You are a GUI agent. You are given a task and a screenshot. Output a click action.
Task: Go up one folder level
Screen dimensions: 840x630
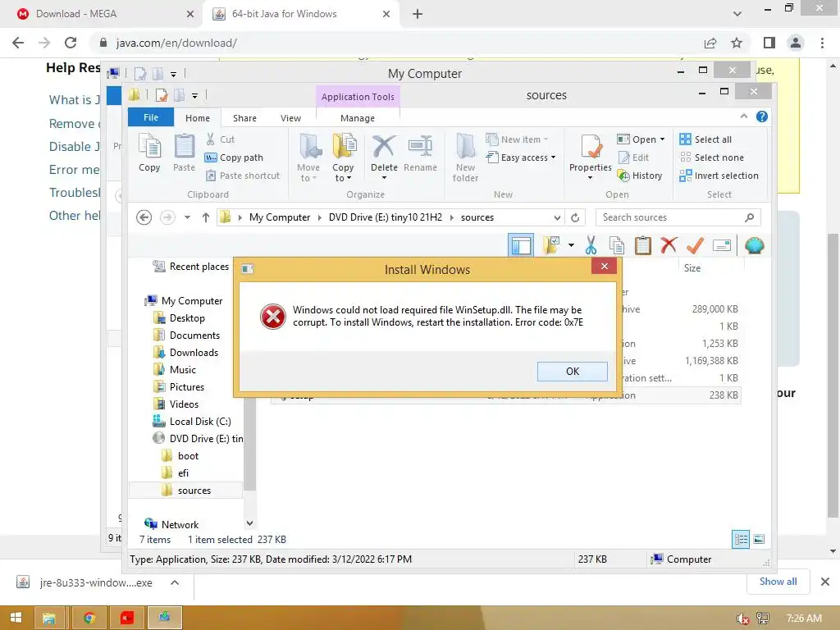[205, 217]
